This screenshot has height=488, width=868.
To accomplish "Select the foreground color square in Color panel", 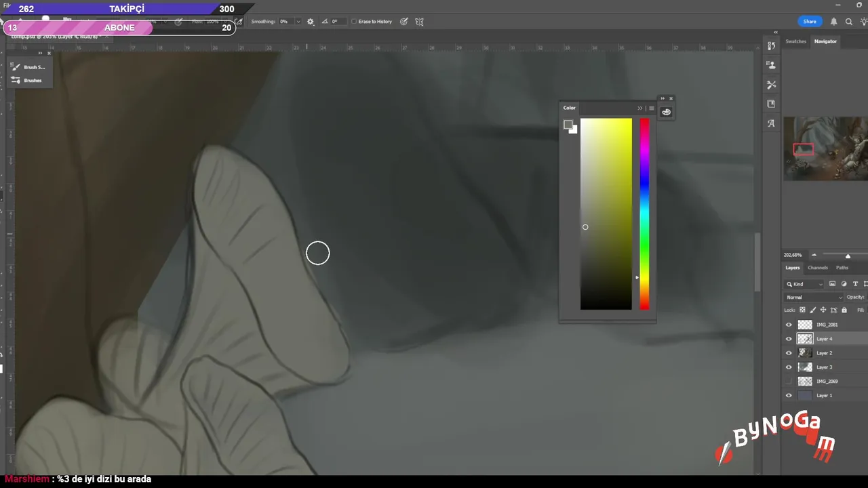I will (568, 125).
